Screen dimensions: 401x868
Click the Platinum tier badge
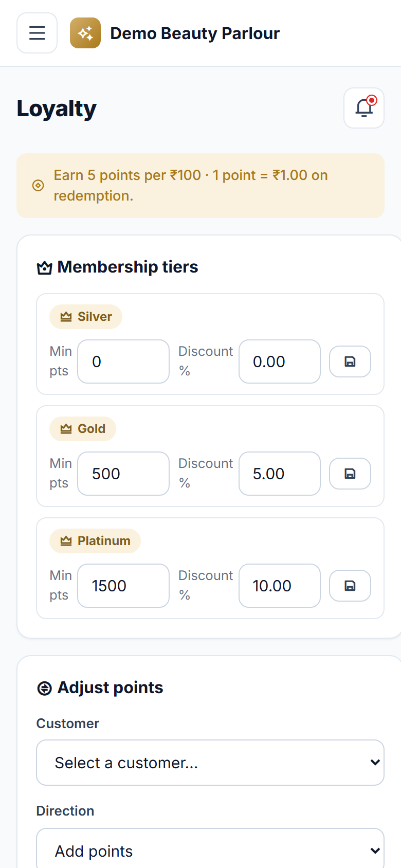[x=95, y=541]
